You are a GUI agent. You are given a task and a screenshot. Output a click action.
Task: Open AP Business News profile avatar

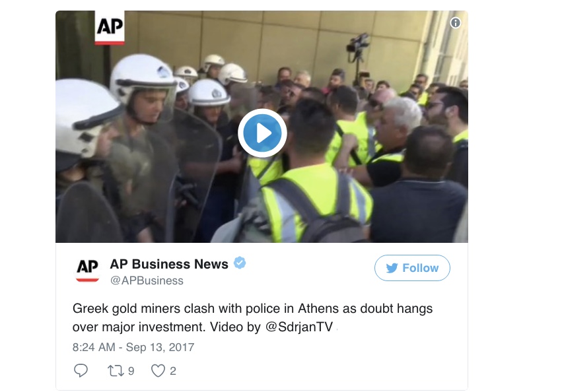click(x=87, y=271)
